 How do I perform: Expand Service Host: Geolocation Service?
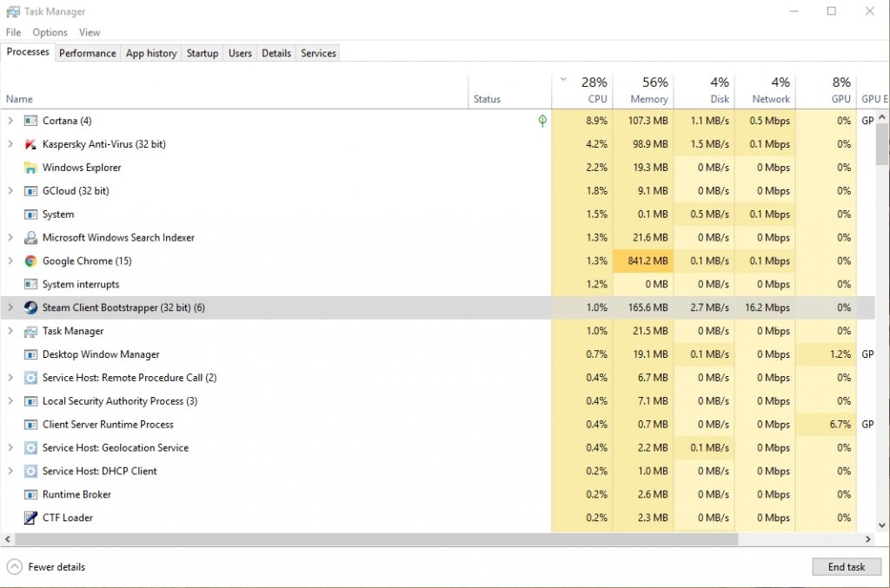[10, 447]
